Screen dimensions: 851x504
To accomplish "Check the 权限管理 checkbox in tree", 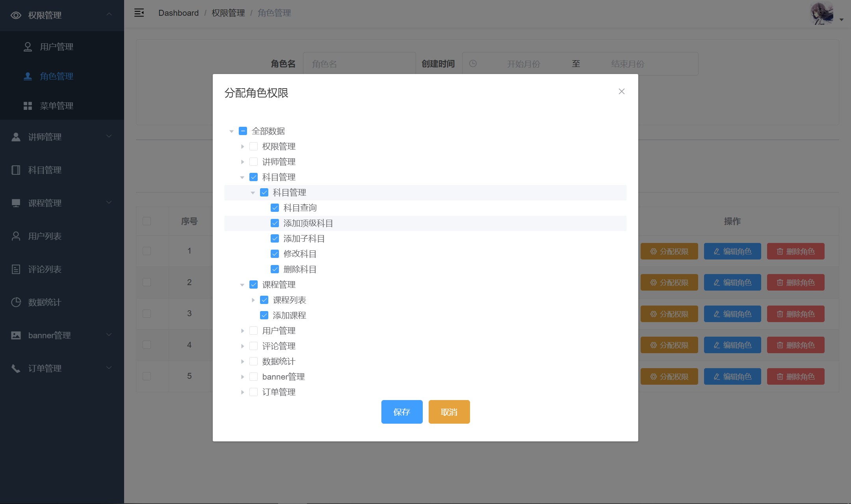I will pos(254,146).
